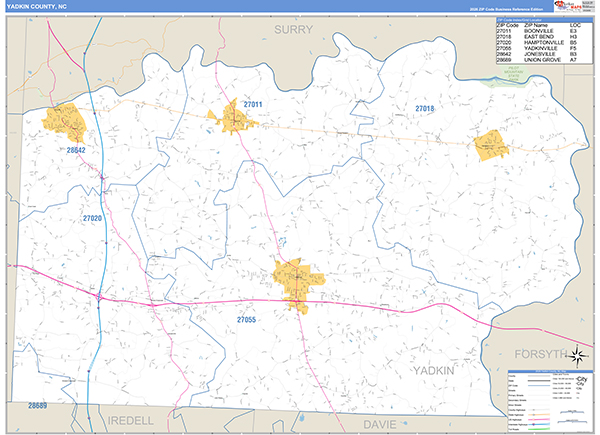Click the East Bend yellow city area
The height and width of the screenshot is (435, 600).
click(491, 145)
